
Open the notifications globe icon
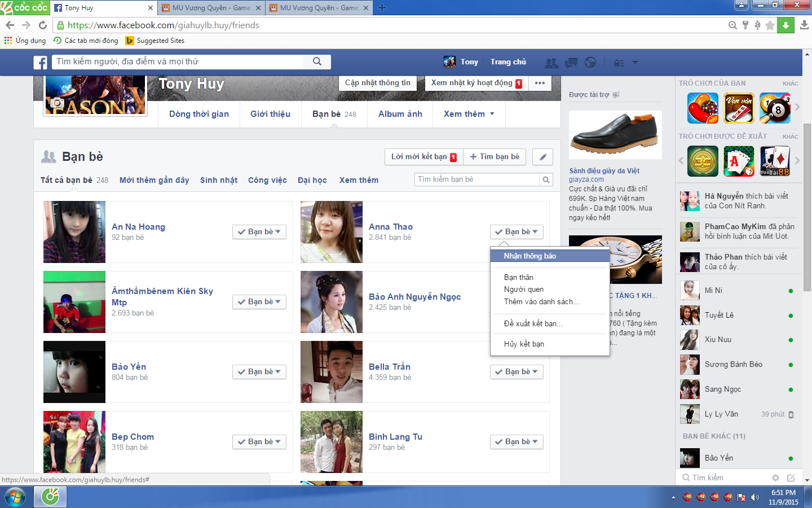(x=590, y=63)
